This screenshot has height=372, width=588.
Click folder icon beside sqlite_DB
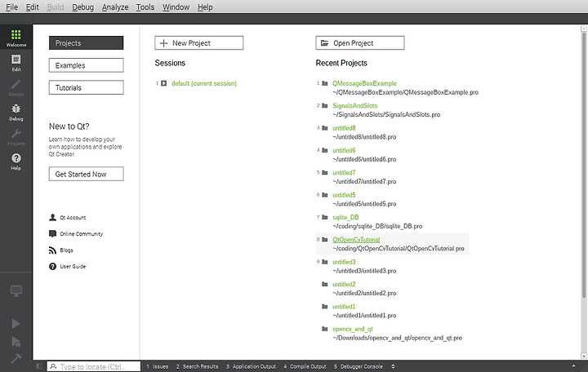pyautogui.click(x=325, y=217)
